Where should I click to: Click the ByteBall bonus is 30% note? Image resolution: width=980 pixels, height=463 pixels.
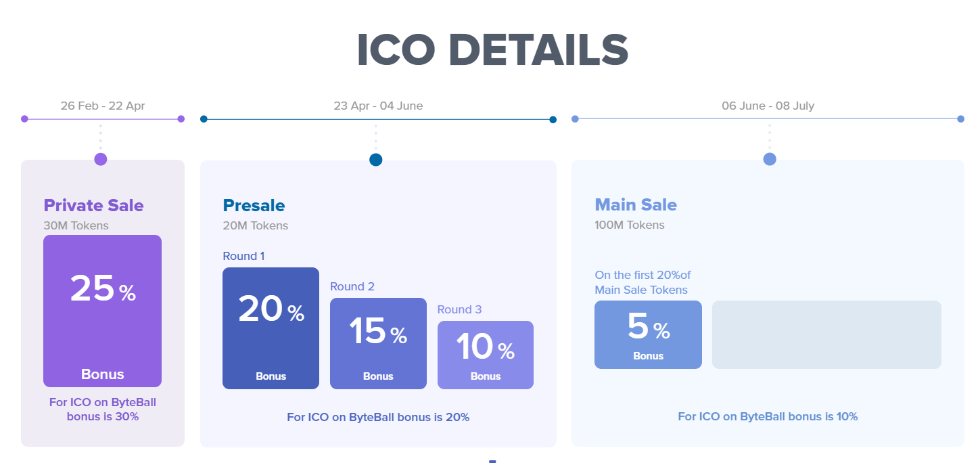tap(103, 410)
